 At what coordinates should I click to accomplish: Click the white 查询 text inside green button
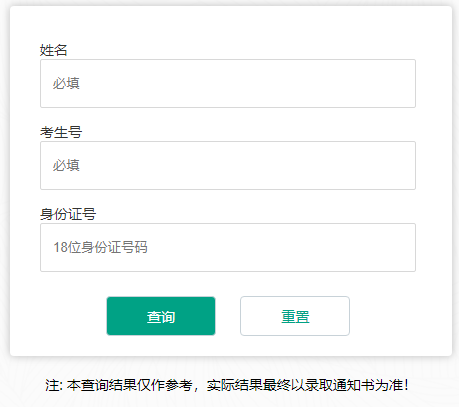[161, 317]
